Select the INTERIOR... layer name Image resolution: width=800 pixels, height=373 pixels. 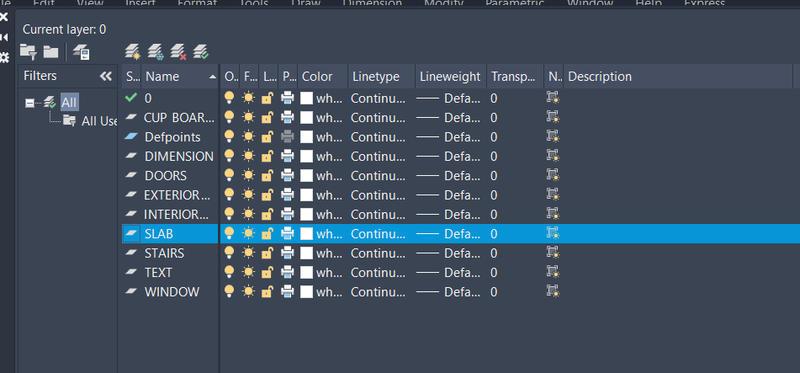coord(176,214)
